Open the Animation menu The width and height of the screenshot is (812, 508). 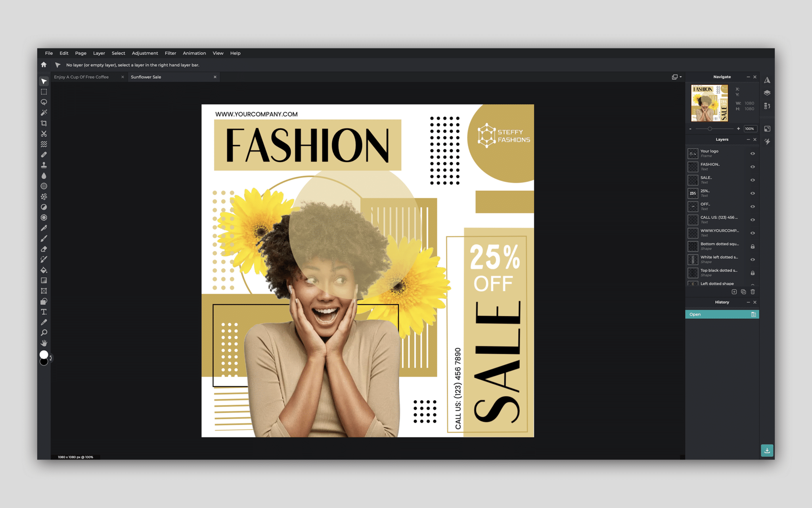click(x=194, y=53)
